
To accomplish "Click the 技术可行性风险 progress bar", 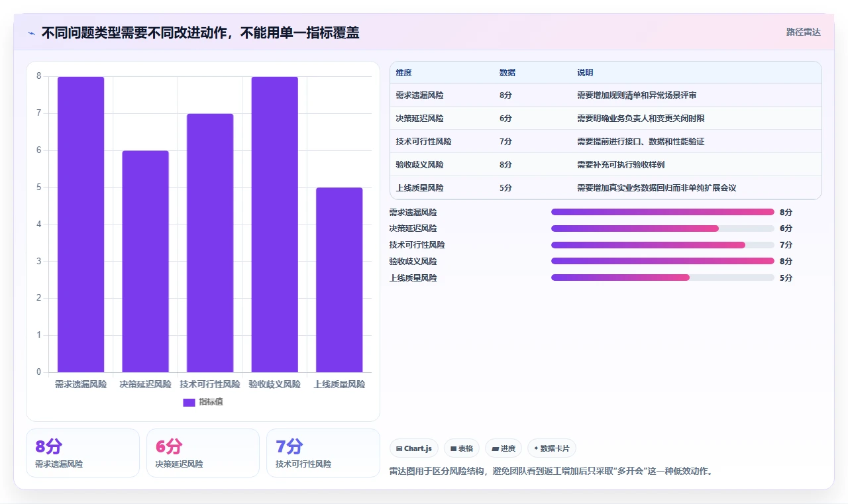I will (x=662, y=245).
